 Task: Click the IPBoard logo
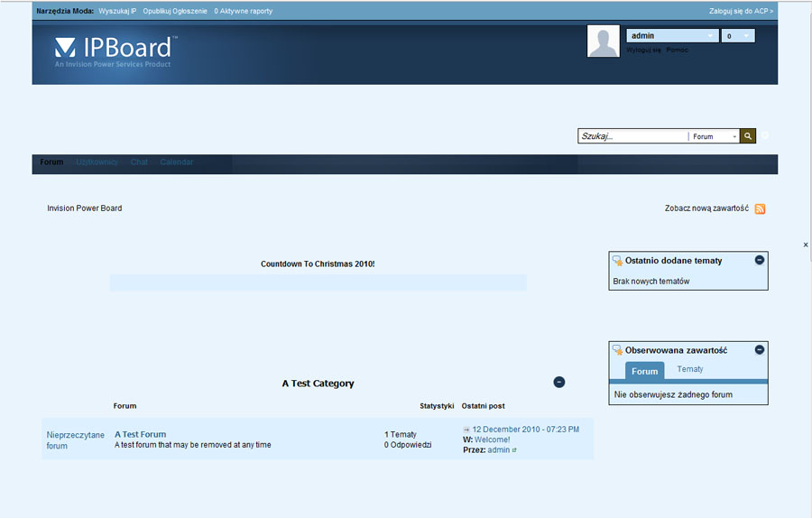click(115, 51)
